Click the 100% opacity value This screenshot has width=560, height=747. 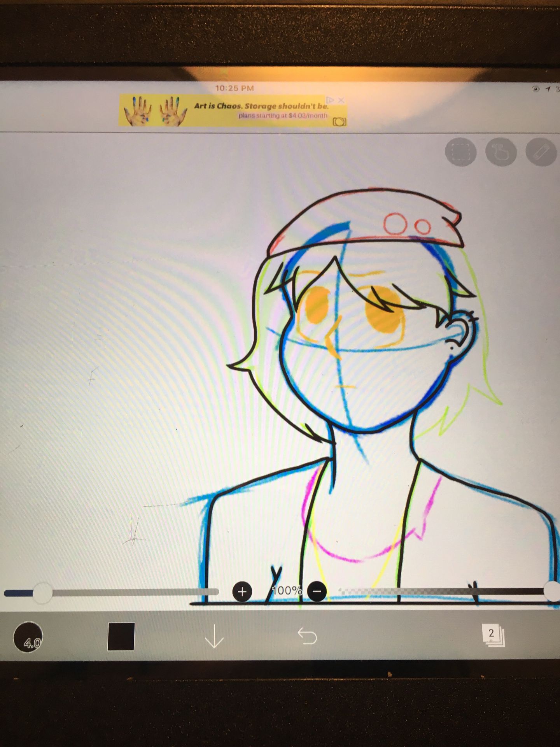(287, 591)
